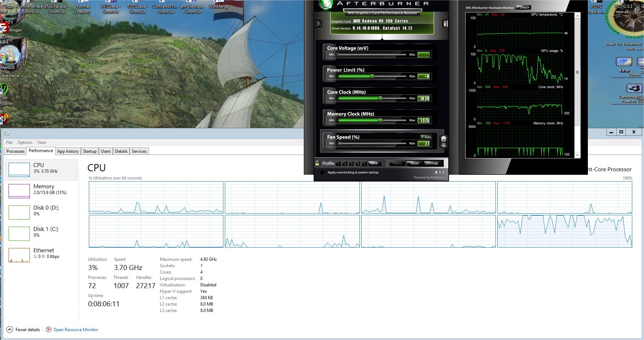Image resolution: width=644 pixels, height=340 pixels.
Task: Switch to the Details tab
Action: point(121,151)
